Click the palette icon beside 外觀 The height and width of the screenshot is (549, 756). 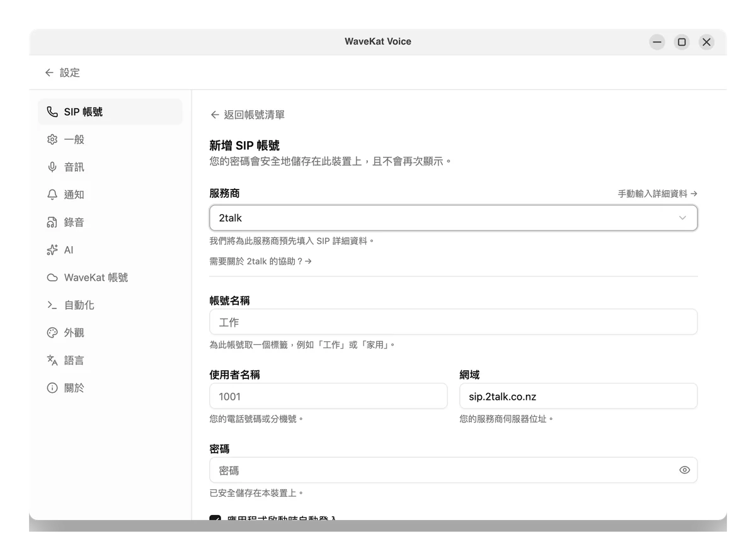coord(52,332)
